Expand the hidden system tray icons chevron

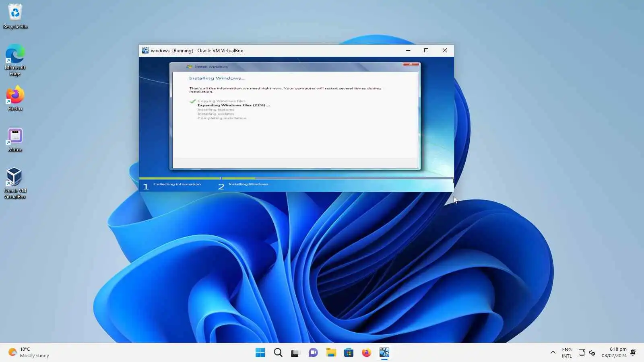pyautogui.click(x=553, y=353)
